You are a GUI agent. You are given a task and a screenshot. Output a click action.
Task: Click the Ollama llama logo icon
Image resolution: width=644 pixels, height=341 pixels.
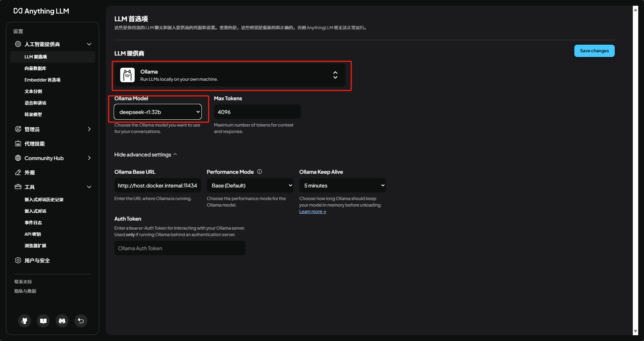point(127,75)
